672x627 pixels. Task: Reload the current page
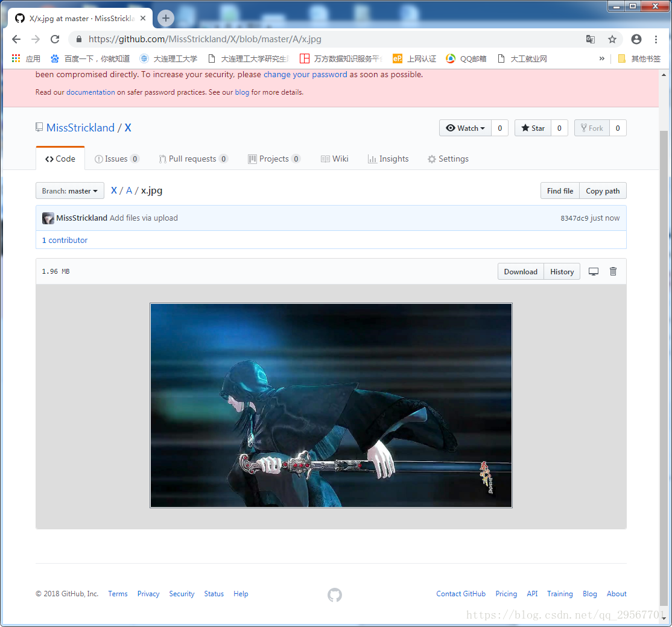point(55,39)
